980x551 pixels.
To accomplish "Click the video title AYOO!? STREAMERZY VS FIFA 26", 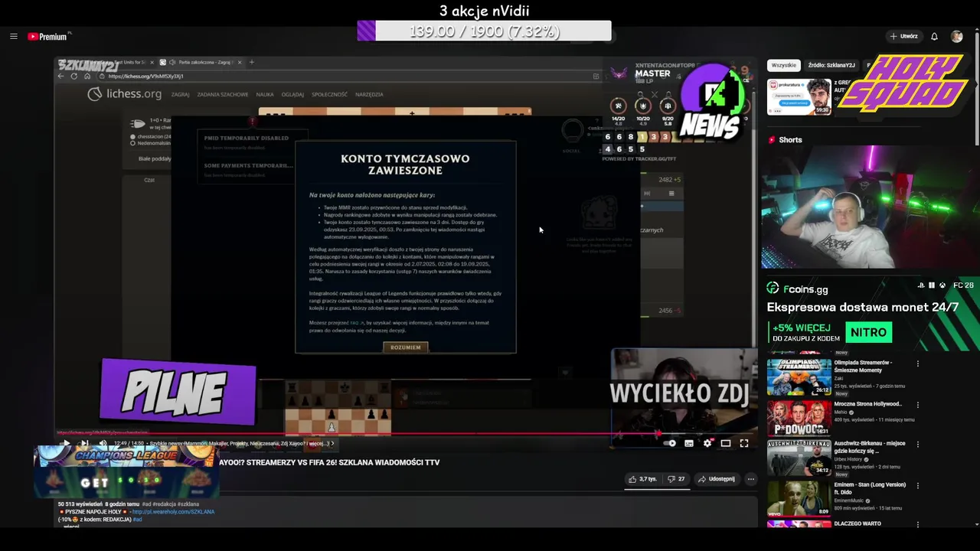I will point(329,462).
